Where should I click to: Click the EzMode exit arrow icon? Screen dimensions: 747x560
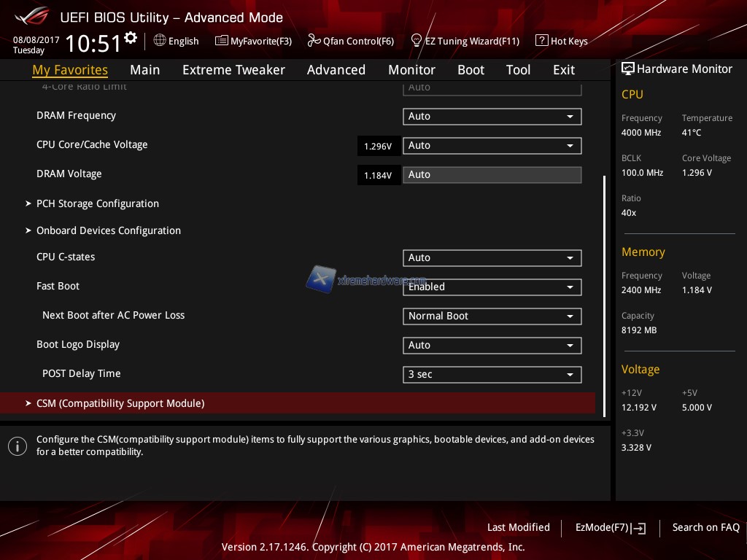click(x=639, y=528)
